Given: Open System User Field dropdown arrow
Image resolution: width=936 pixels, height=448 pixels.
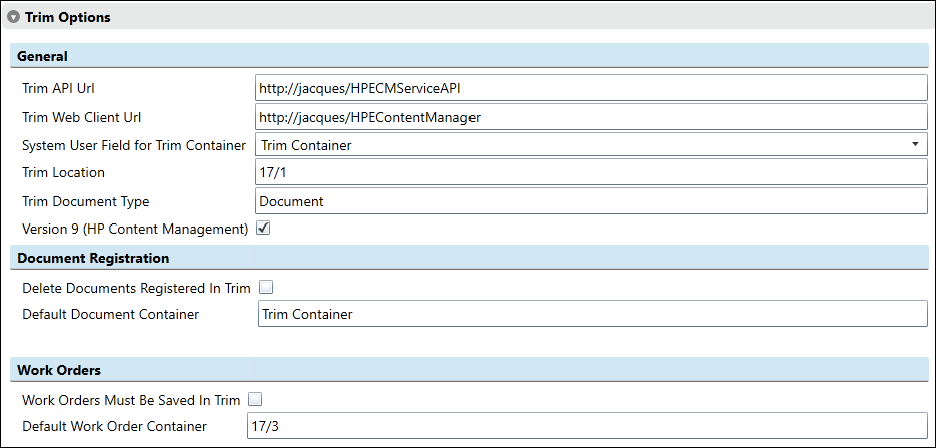Looking at the screenshot, I should (915, 144).
